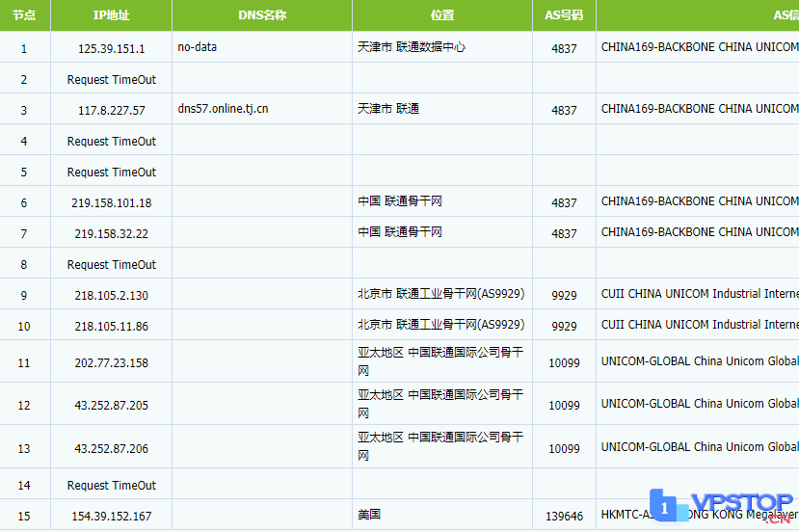Click UNICOM-GLOBAL info in row 12
Viewport: 799px width, 532px height.
point(700,404)
